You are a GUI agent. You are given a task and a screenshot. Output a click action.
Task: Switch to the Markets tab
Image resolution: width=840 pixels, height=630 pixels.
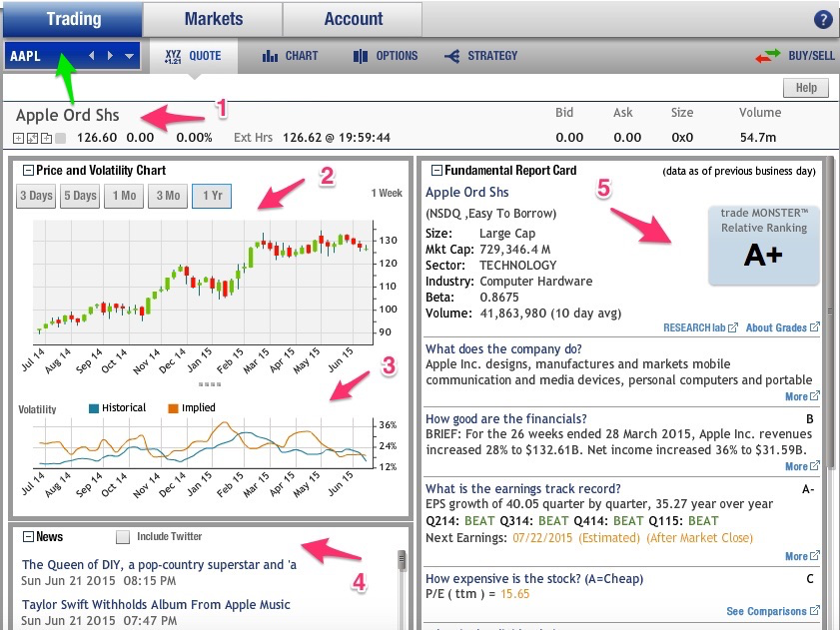tap(213, 19)
